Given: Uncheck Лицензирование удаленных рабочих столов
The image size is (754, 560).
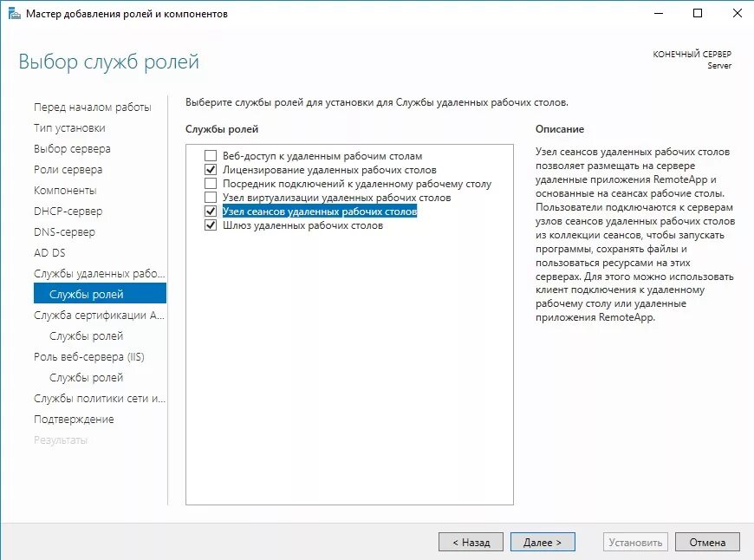Looking at the screenshot, I should click(x=211, y=170).
